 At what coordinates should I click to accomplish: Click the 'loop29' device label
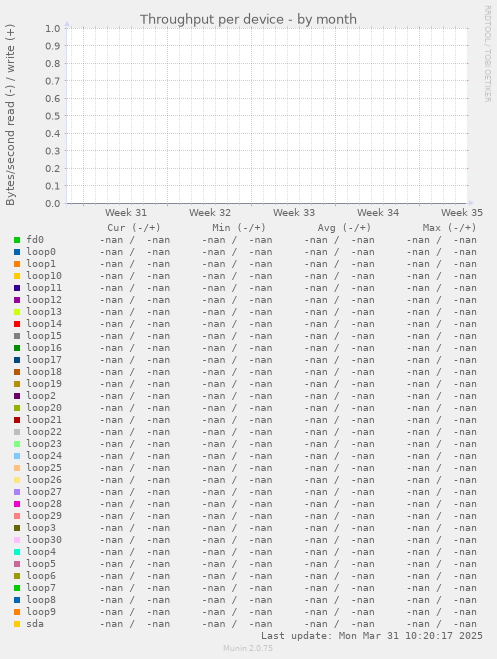point(44,516)
